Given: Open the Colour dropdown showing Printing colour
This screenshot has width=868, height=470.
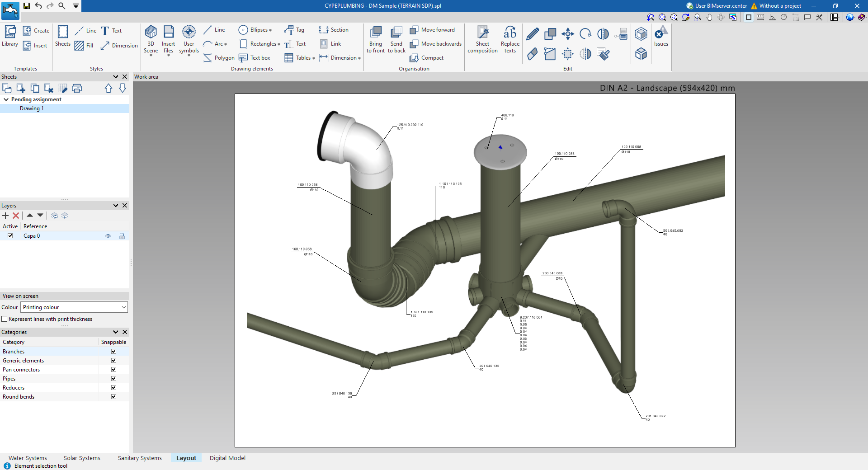Looking at the screenshot, I should tap(74, 307).
